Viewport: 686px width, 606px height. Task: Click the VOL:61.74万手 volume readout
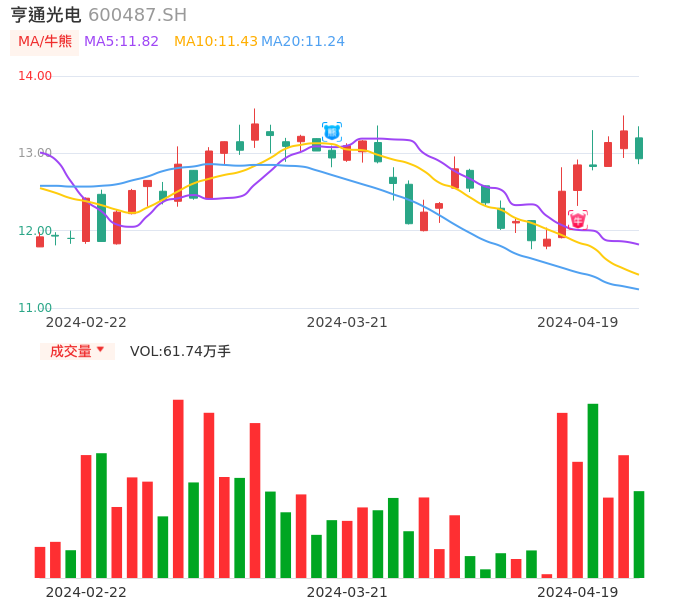180,351
